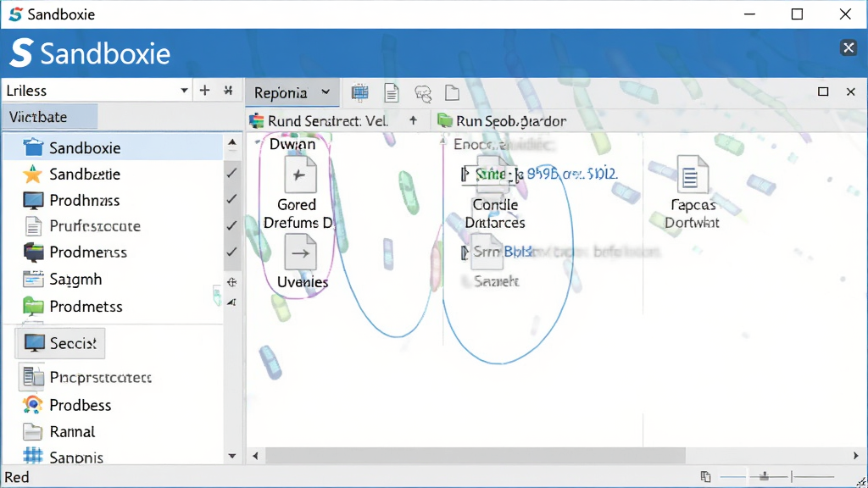Click Rund Senatrect: Vel. item
Viewport: 868px width, 488px height.
pos(319,120)
